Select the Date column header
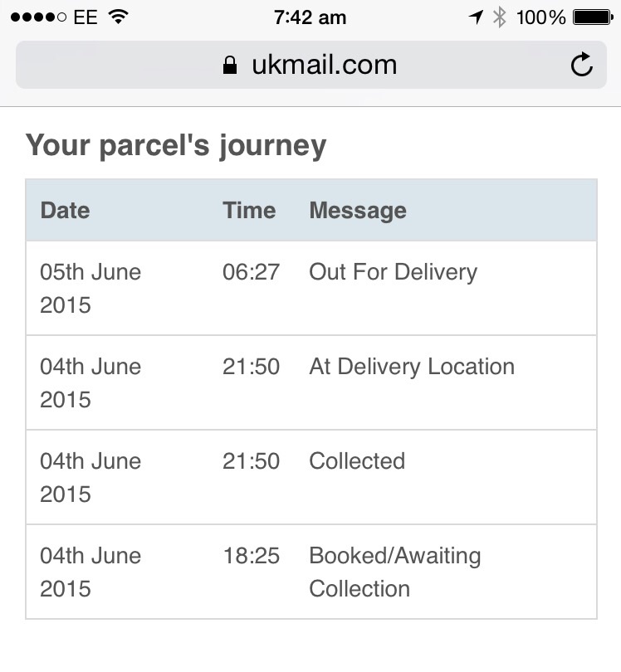The image size is (621, 672). [x=66, y=211]
